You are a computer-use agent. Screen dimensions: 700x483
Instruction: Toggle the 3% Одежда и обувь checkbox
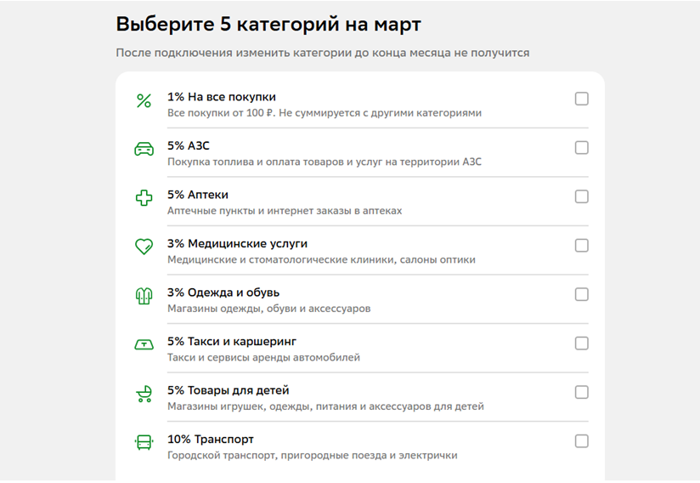582,294
